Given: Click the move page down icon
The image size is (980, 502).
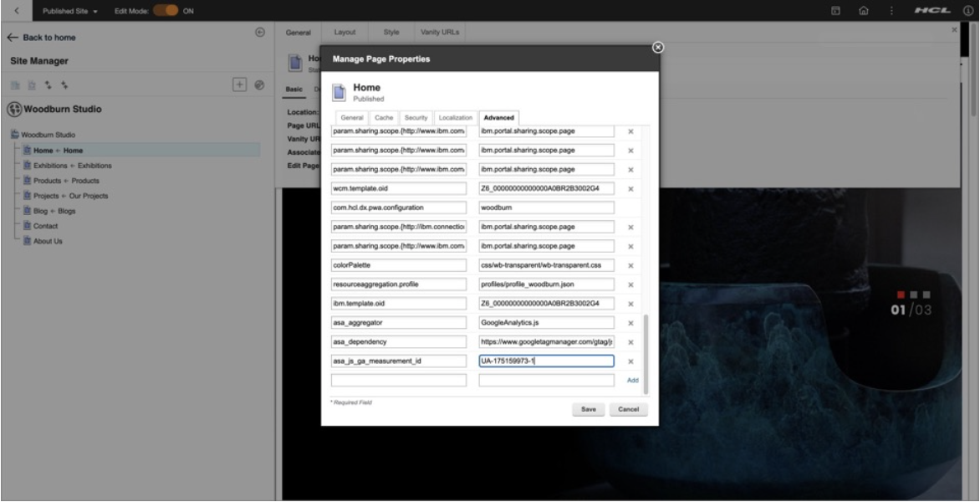Looking at the screenshot, I should [64, 85].
